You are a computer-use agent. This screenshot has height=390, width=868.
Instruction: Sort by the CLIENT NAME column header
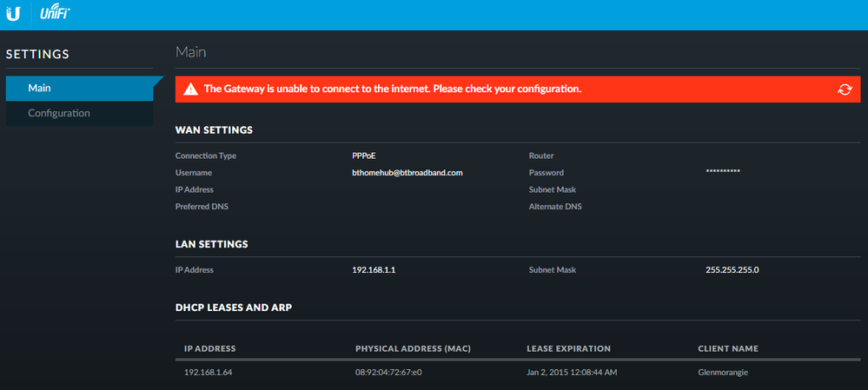728,348
